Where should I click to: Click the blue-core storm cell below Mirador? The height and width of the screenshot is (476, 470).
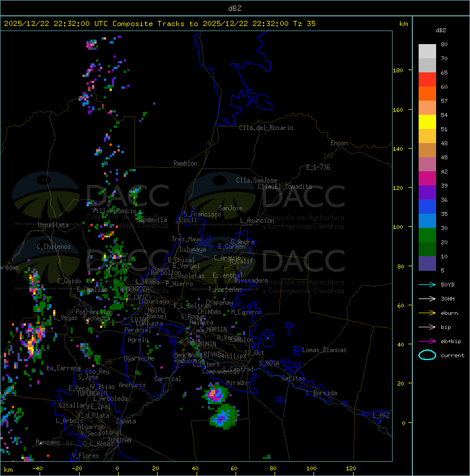coord(224,417)
